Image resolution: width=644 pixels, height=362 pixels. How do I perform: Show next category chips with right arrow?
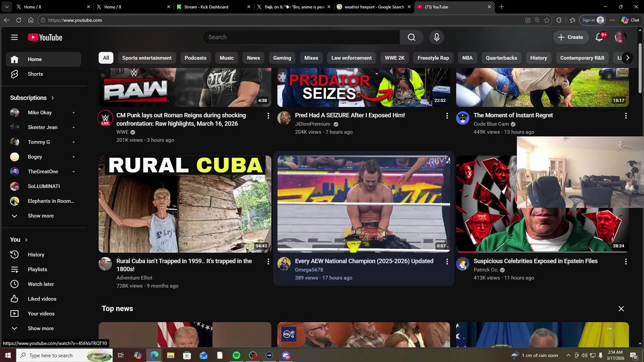point(627,58)
